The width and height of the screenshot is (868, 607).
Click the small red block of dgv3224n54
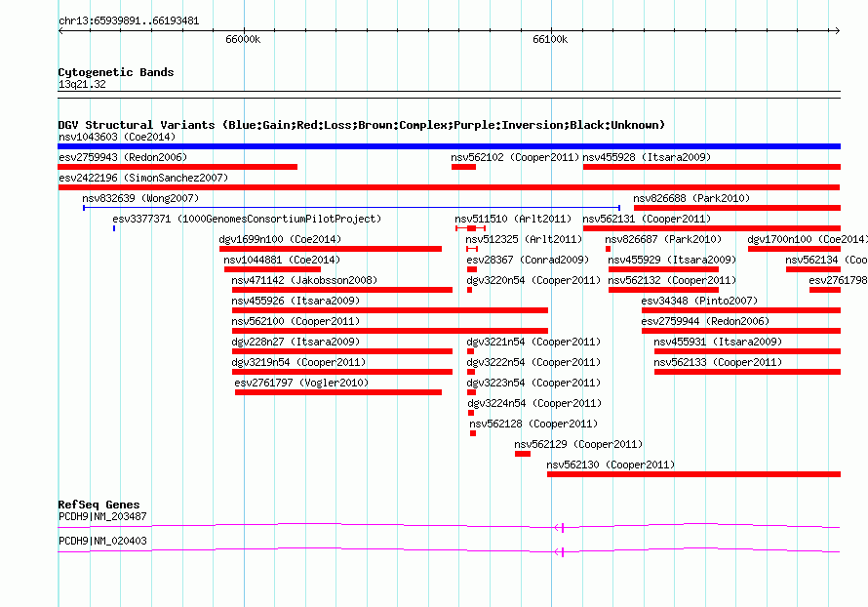click(x=470, y=413)
